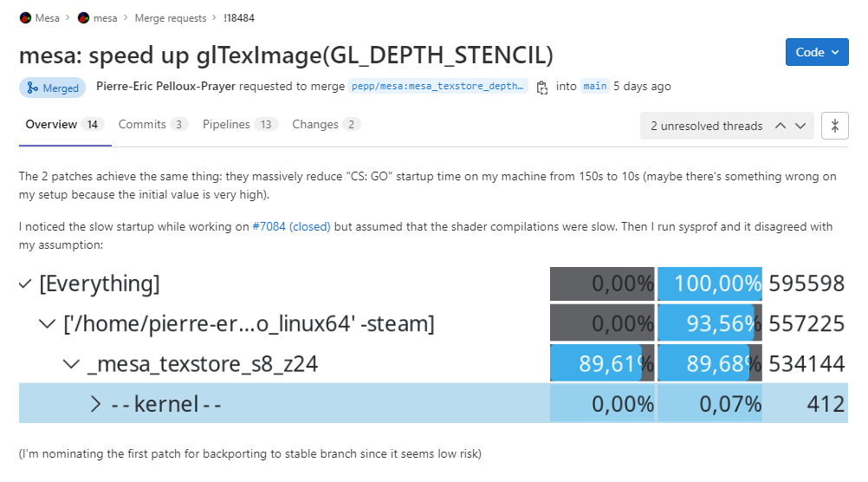The height and width of the screenshot is (482, 868).
Task: Open the Changes tab
Action: click(326, 124)
